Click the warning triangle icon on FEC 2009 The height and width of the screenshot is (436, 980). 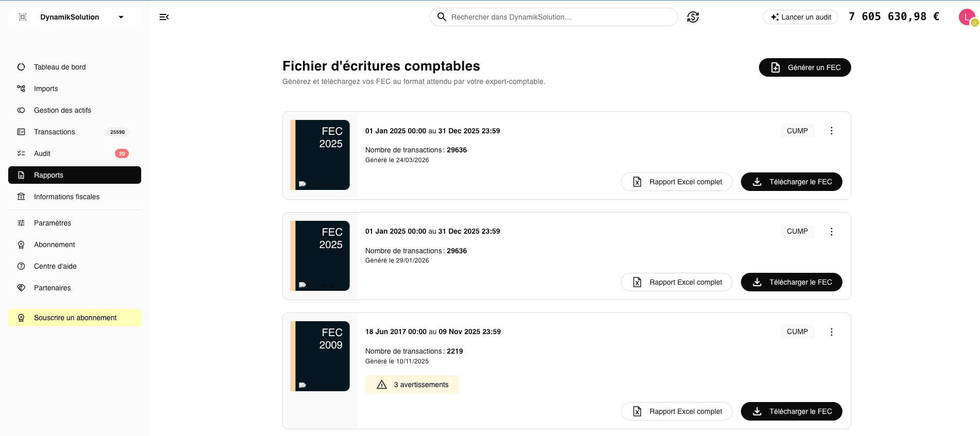382,385
